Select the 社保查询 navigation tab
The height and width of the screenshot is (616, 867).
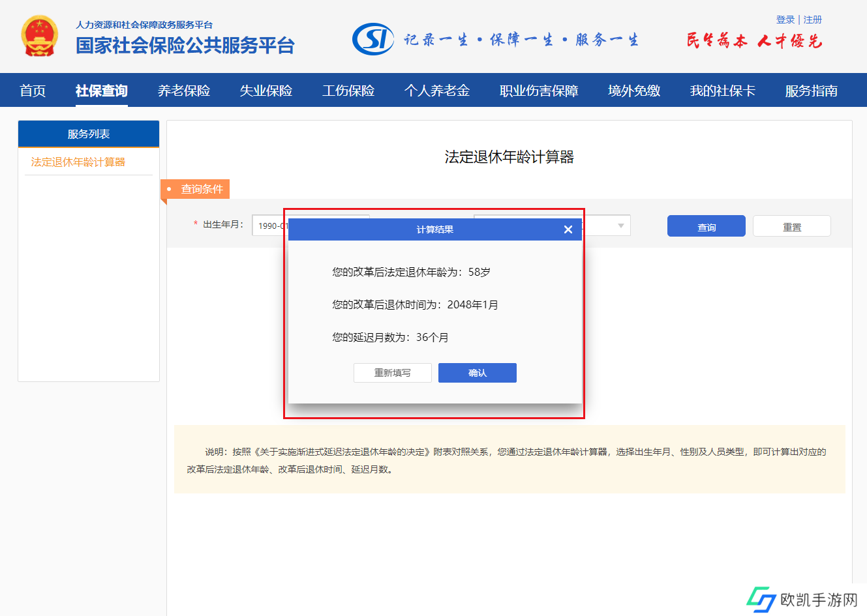point(101,91)
